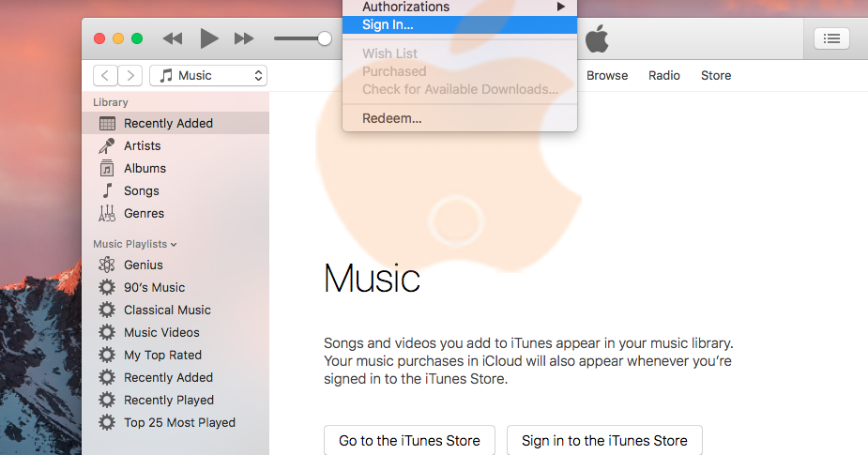Image resolution: width=868 pixels, height=455 pixels.
Task: Click the gear icon beside Classical Music
Action: [107, 310]
